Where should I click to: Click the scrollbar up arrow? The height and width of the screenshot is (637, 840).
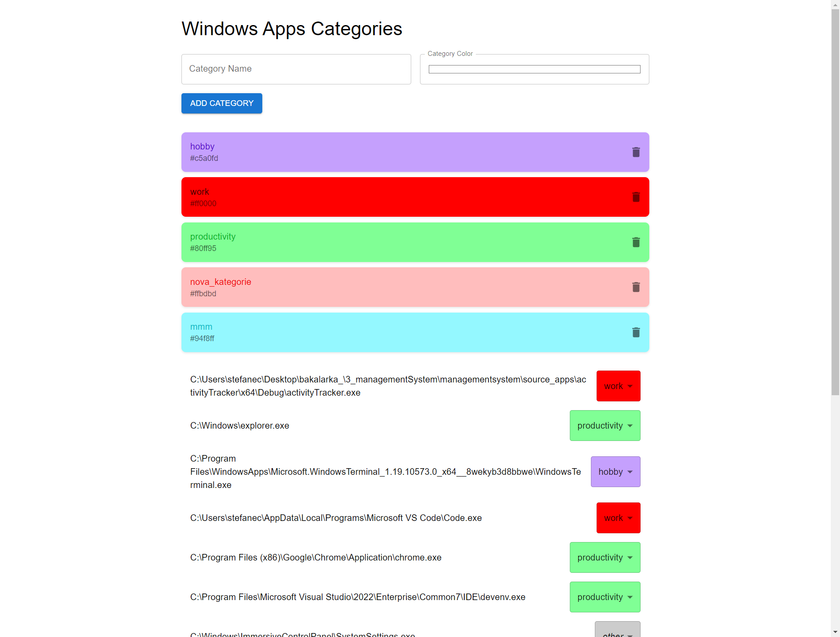point(835,4)
